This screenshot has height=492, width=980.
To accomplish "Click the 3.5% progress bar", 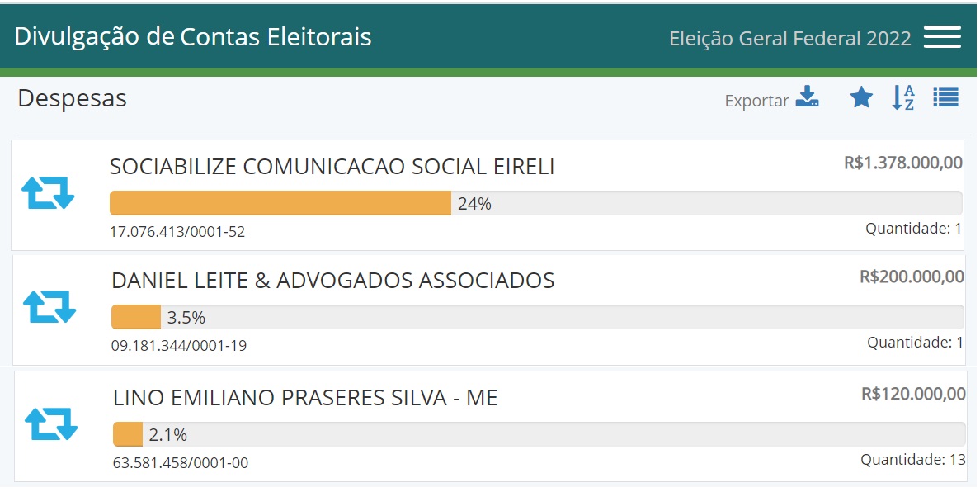I will tap(537, 317).
